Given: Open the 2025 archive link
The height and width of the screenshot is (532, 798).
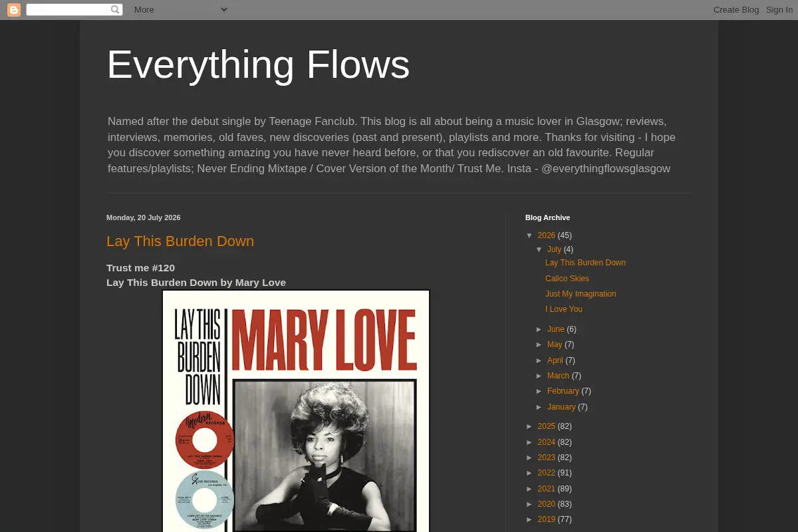Looking at the screenshot, I should [547, 426].
